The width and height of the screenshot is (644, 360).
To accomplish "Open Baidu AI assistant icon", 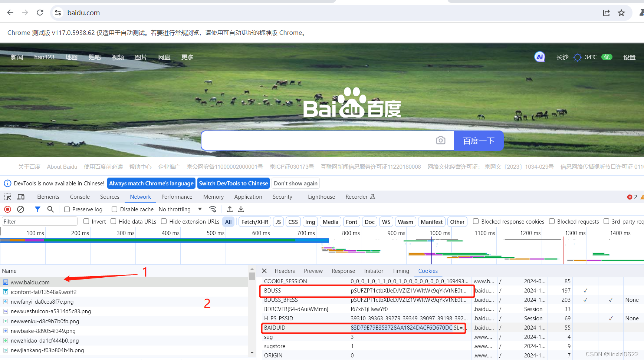I will pos(540,57).
